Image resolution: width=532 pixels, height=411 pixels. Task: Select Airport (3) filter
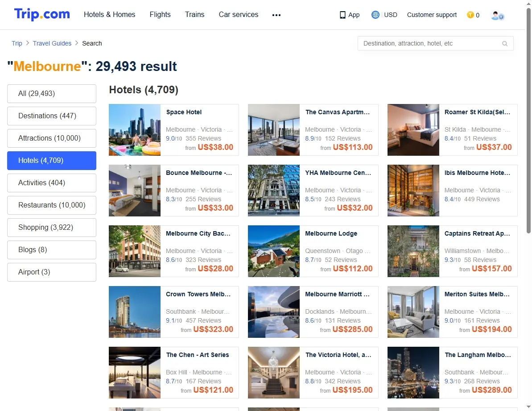click(52, 272)
